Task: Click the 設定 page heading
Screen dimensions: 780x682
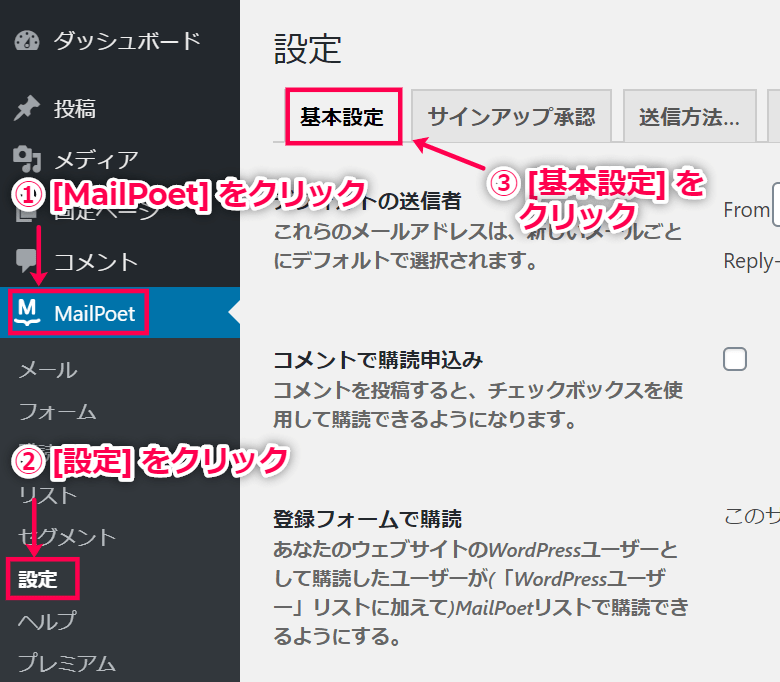Action: [307, 49]
